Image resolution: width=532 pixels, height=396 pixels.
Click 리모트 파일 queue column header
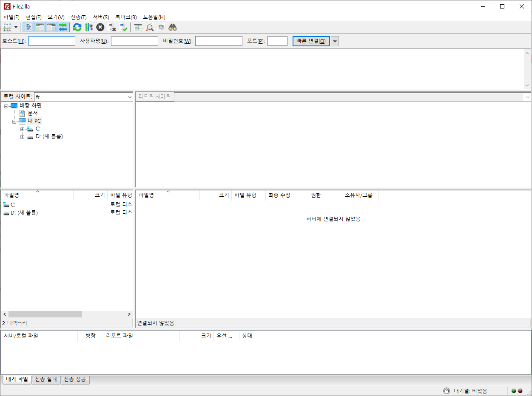pos(142,336)
